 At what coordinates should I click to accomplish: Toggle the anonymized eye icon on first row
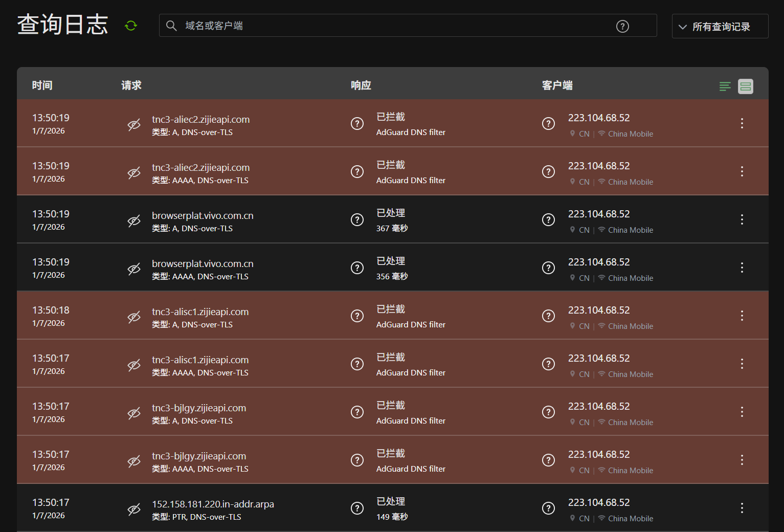[x=134, y=125]
